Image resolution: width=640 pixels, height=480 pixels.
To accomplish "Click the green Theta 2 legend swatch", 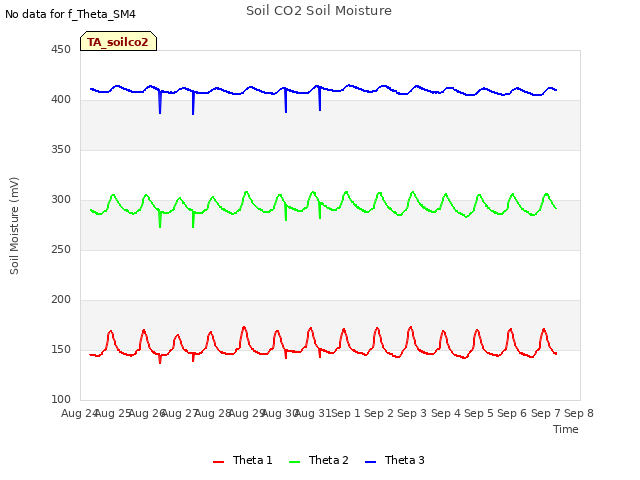I will pyautogui.click(x=294, y=462).
